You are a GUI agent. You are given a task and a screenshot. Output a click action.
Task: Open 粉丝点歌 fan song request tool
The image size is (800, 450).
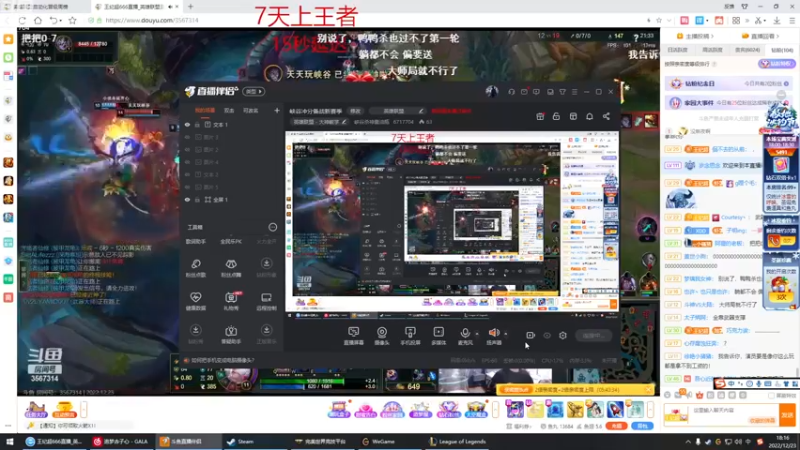pyautogui.click(x=195, y=267)
